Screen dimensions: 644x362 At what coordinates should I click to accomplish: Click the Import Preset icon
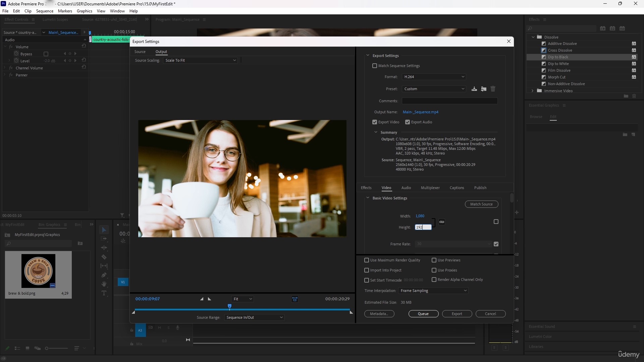[483, 89]
